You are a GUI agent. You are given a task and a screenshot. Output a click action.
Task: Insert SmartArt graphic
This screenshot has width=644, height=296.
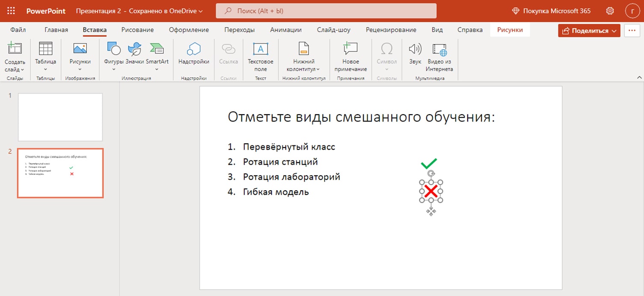[x=157, y=50]
